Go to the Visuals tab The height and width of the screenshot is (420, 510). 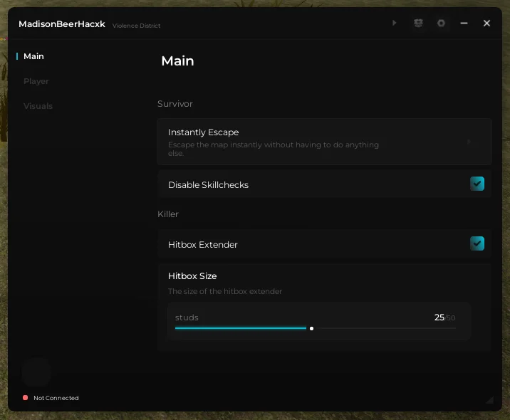coord(38,106)
